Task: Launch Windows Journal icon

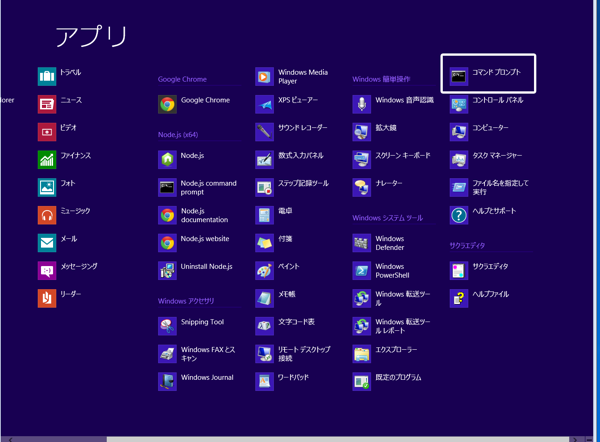Action: click(x=167, y=382)
